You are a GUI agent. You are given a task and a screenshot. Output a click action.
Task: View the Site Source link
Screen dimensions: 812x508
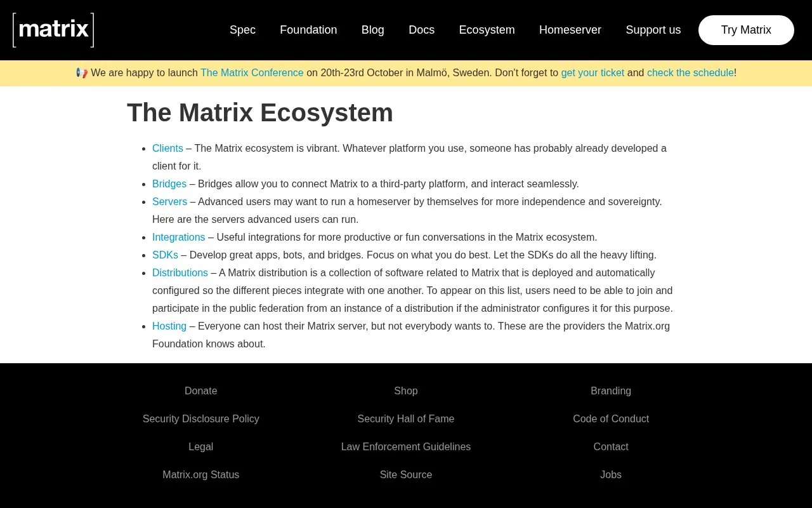pos(406,475)
